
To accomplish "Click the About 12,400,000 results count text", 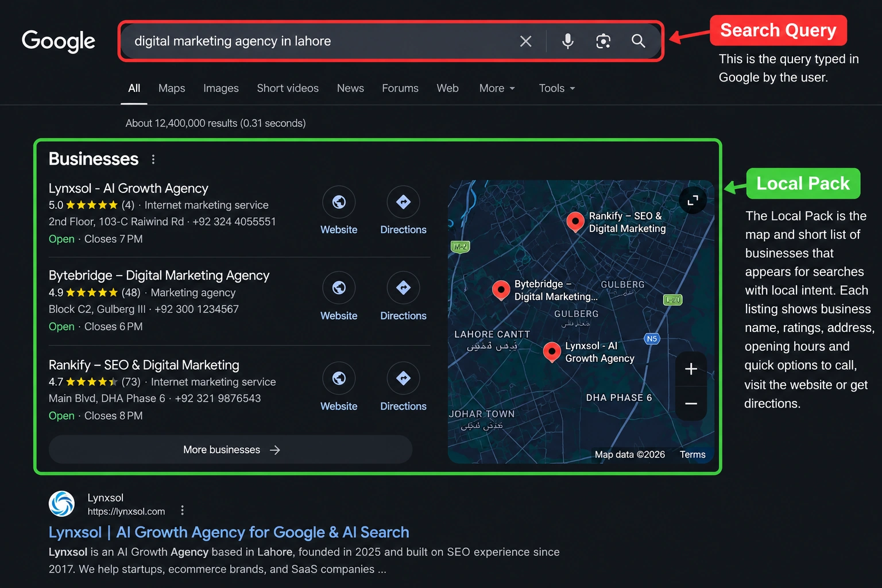I will [216, 123].
